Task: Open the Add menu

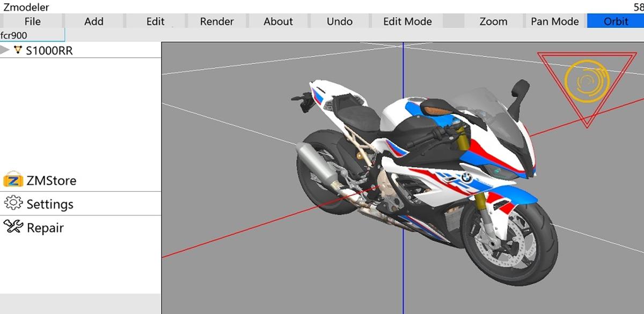Action: tap(94, 21)
